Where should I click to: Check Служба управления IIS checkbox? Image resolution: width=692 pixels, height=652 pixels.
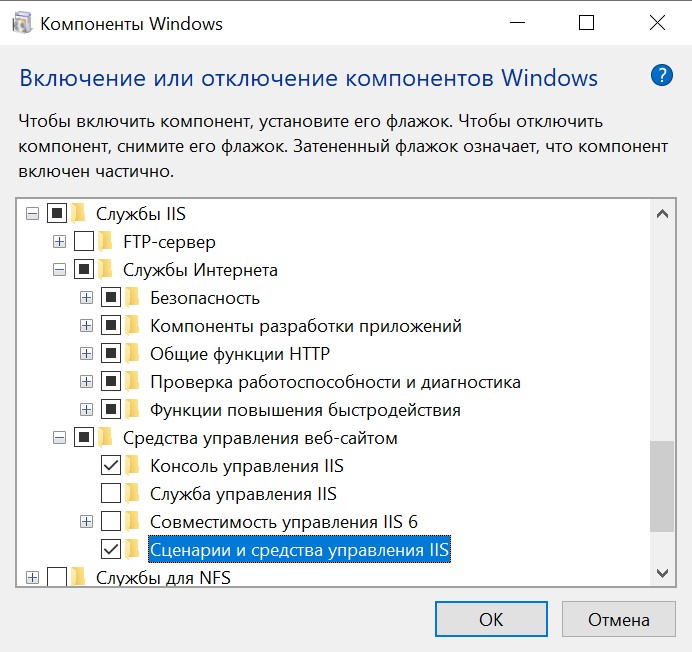111,494
